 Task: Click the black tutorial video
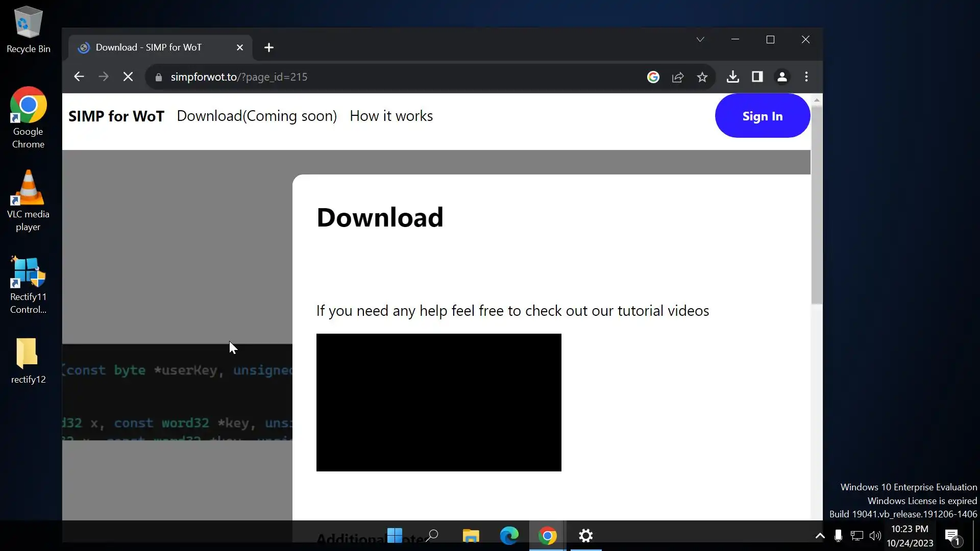(438, 402)
